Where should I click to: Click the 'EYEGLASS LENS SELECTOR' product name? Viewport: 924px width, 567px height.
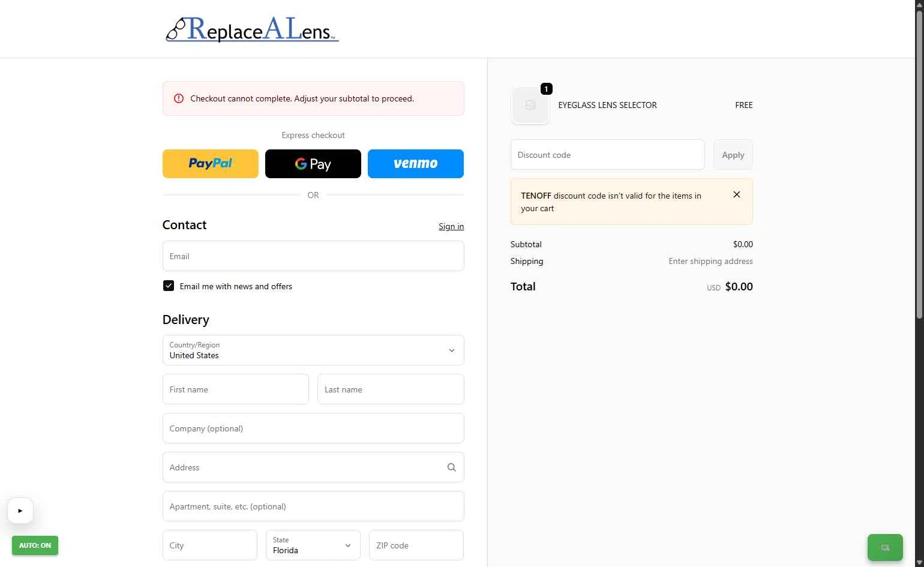point(607,105)
